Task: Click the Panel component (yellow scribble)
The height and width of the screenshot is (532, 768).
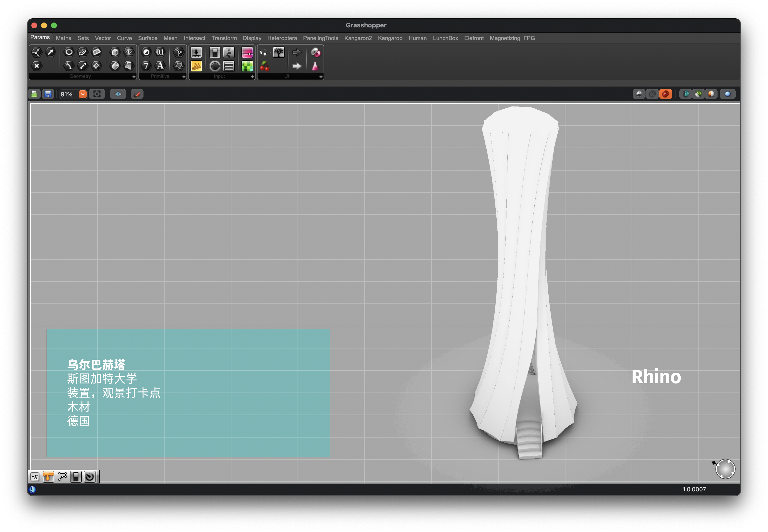Action: (x=196, y=66)
